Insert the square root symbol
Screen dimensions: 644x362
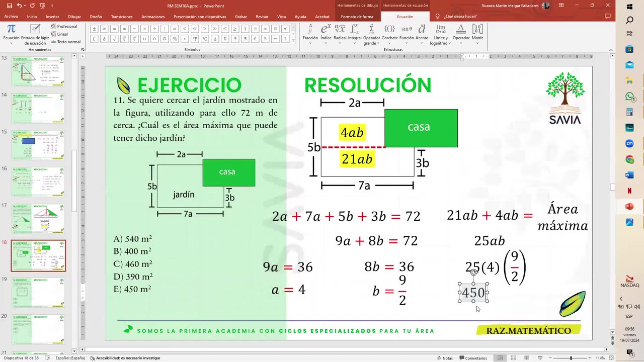coord(114,39)
